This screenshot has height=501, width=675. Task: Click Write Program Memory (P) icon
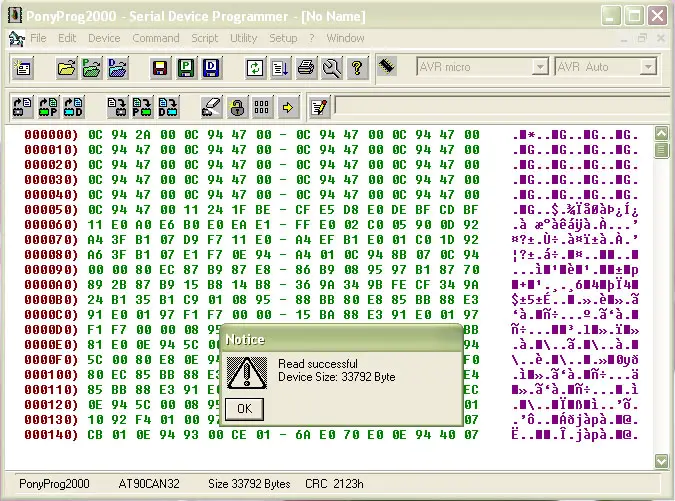click(x=142, y=107)
